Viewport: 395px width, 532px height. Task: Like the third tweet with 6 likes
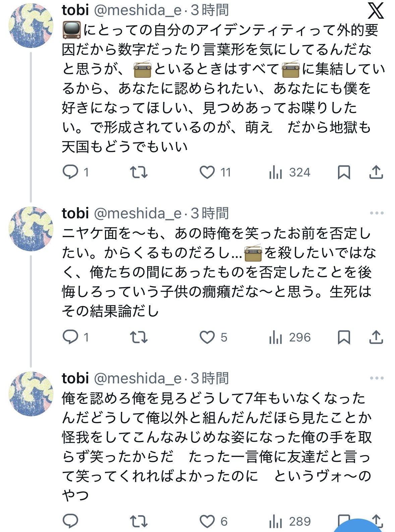(207, 521)
